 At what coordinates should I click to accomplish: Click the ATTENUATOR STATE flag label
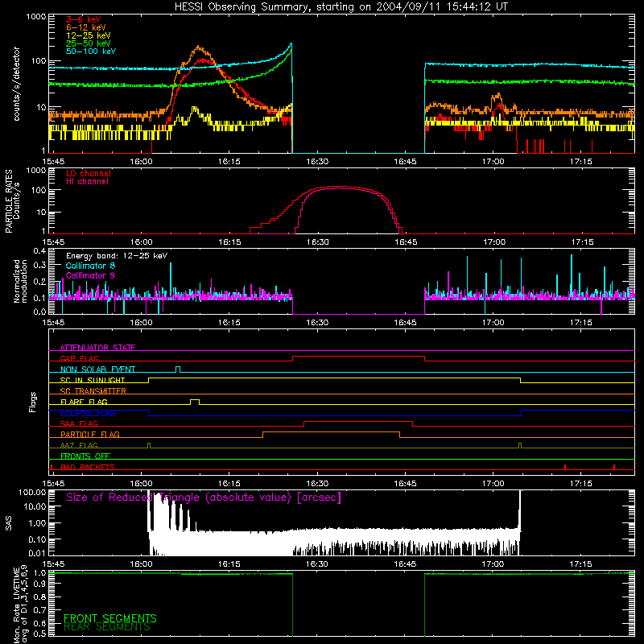tap(97, 348)
